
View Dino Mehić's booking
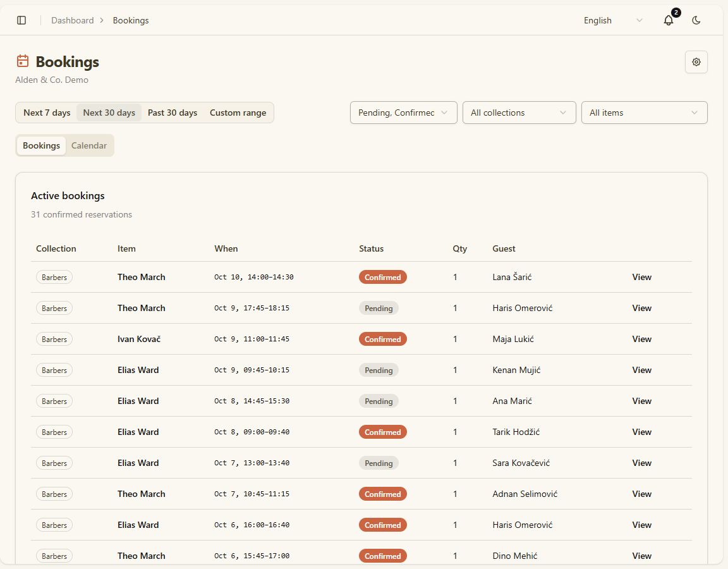click(x=641, y=556)
